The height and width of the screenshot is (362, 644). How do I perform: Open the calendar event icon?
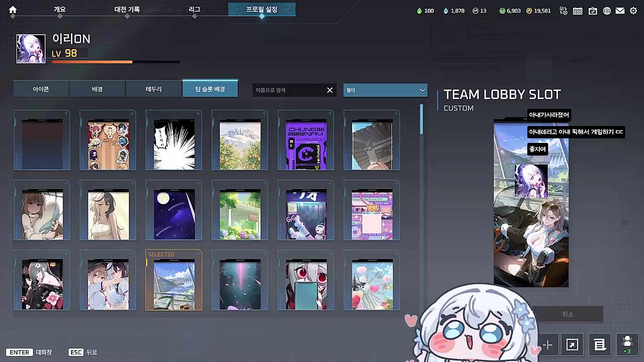(578, 11)
